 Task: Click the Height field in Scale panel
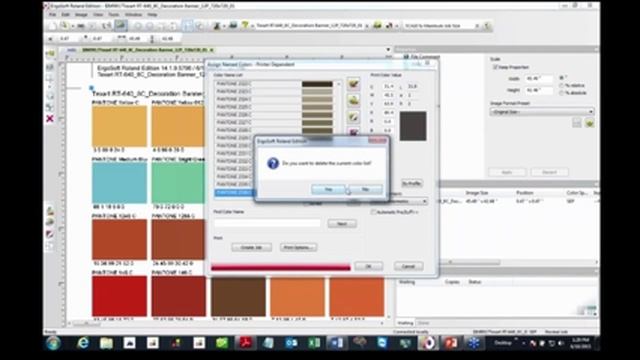539,90
